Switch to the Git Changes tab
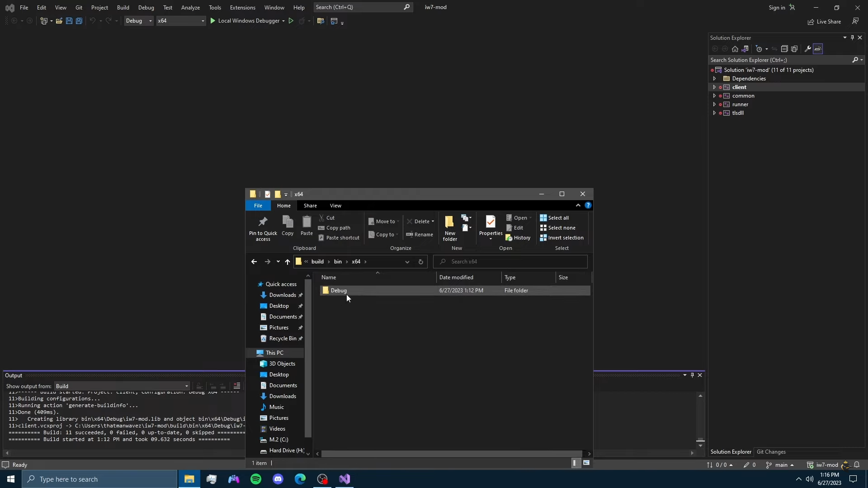868x488 pixels. 771,452
